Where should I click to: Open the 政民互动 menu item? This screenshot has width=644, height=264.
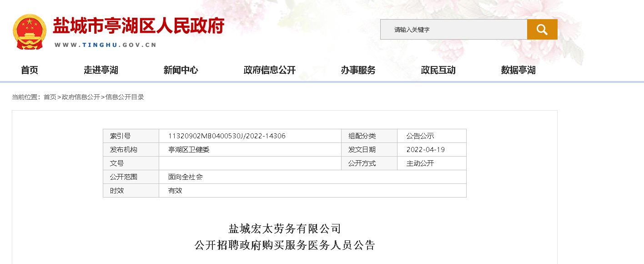click(x=438, y=70)
